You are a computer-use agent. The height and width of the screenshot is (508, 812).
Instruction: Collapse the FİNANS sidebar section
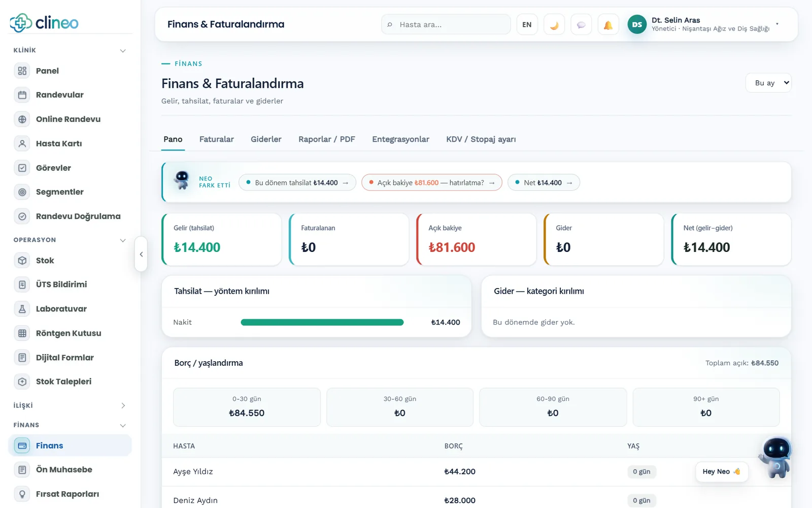(x=122, y=425)
